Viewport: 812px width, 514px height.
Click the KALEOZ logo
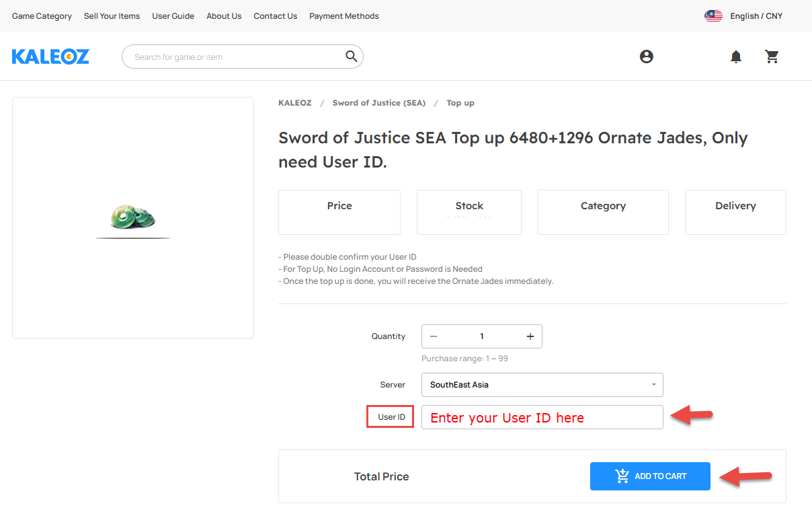click(50, 57)
